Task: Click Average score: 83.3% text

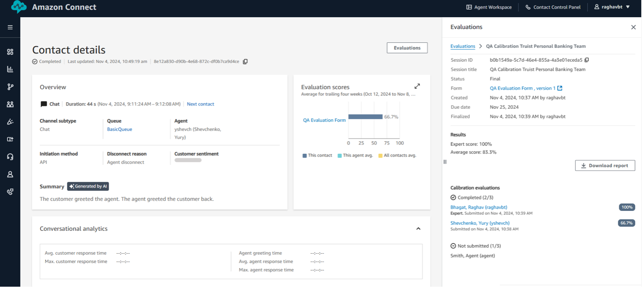Action: 473,152
